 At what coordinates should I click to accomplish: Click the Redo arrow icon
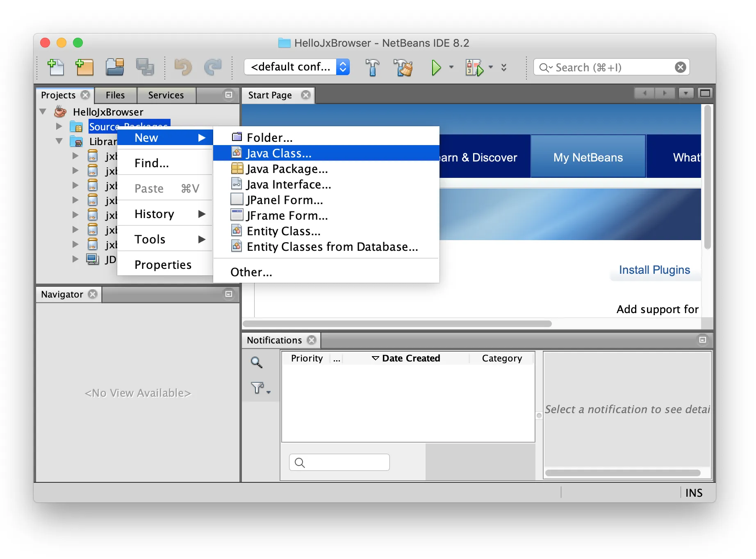tap(213, 67)
